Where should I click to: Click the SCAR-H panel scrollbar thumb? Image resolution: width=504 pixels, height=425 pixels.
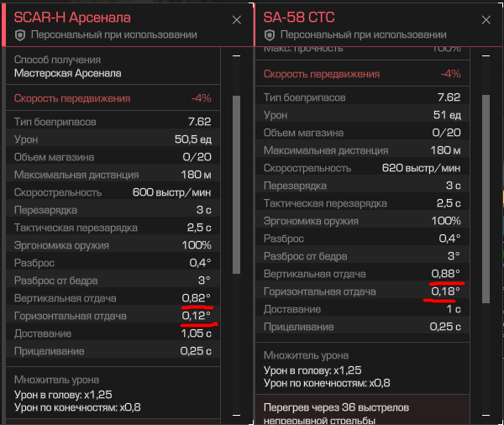(x=236, y=185)
